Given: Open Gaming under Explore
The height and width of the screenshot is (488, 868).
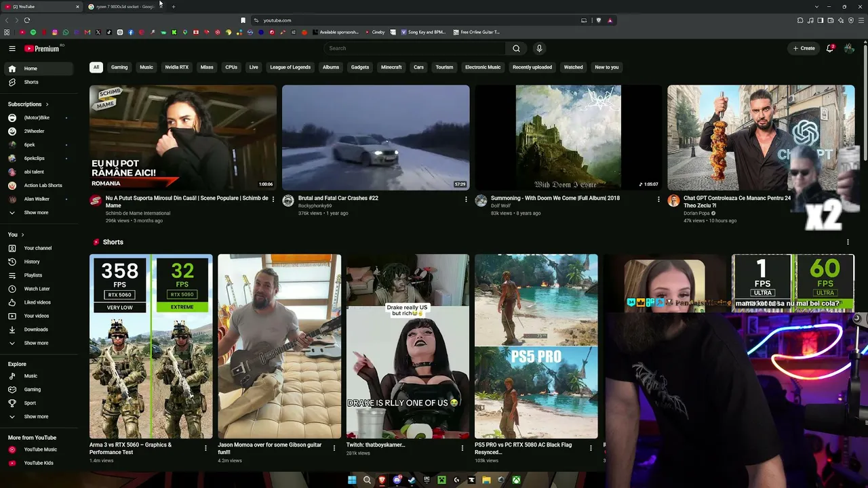Looking at the screenshot, I should 37,390.
